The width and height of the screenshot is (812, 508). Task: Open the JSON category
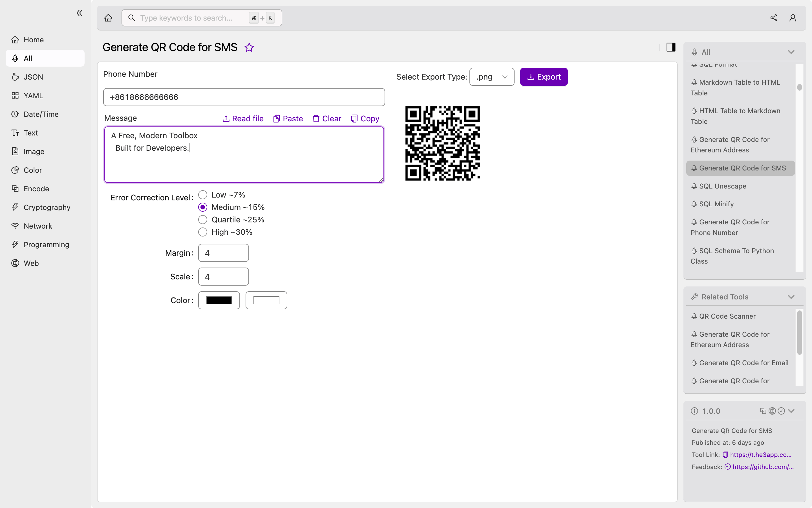point(45,77)
